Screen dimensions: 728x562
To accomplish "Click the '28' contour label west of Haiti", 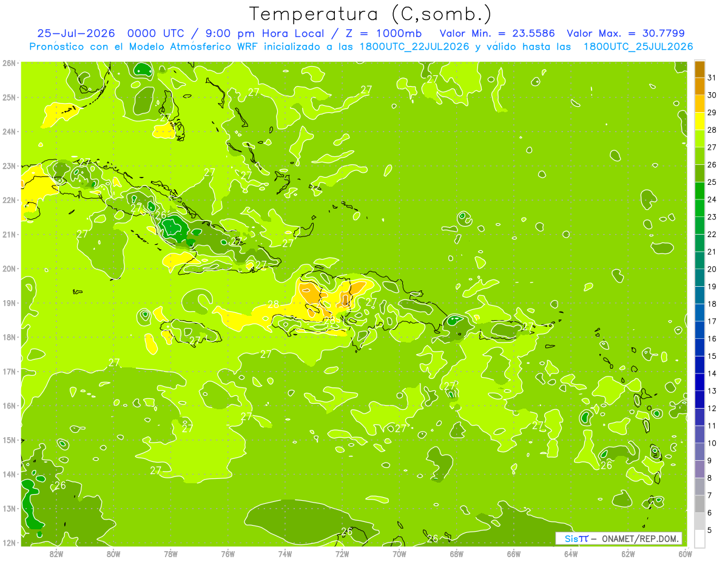I will [x=273, y=304].
